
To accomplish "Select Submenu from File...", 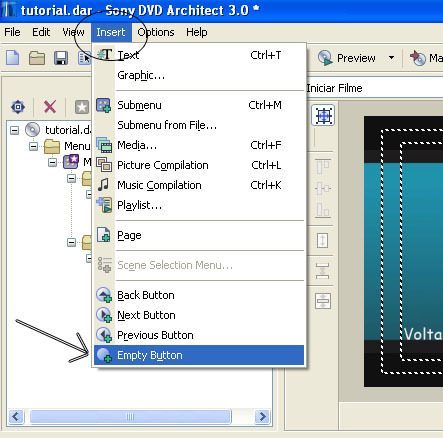I will 199,125.
